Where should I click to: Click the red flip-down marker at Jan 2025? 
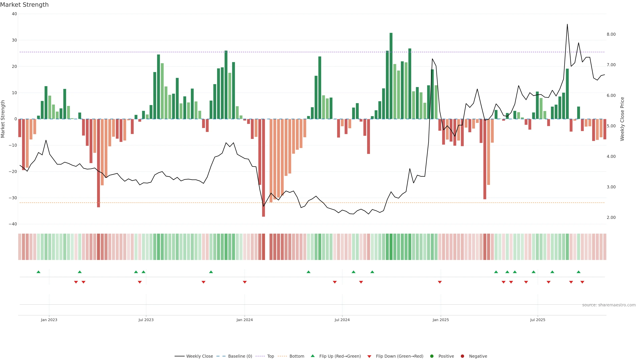point(440,282)
